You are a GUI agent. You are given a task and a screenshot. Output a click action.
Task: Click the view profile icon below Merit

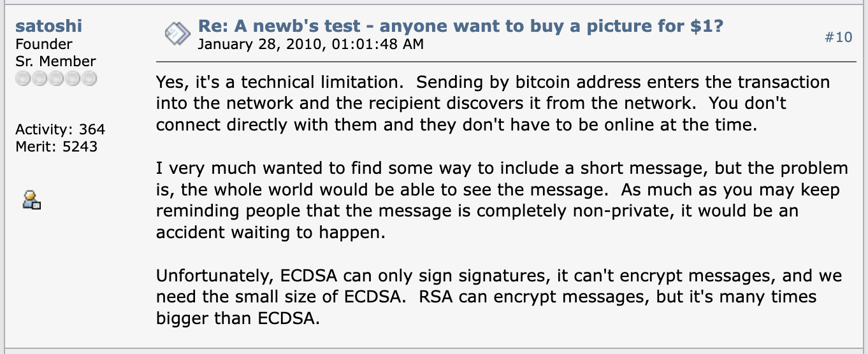tap(31, 200)
